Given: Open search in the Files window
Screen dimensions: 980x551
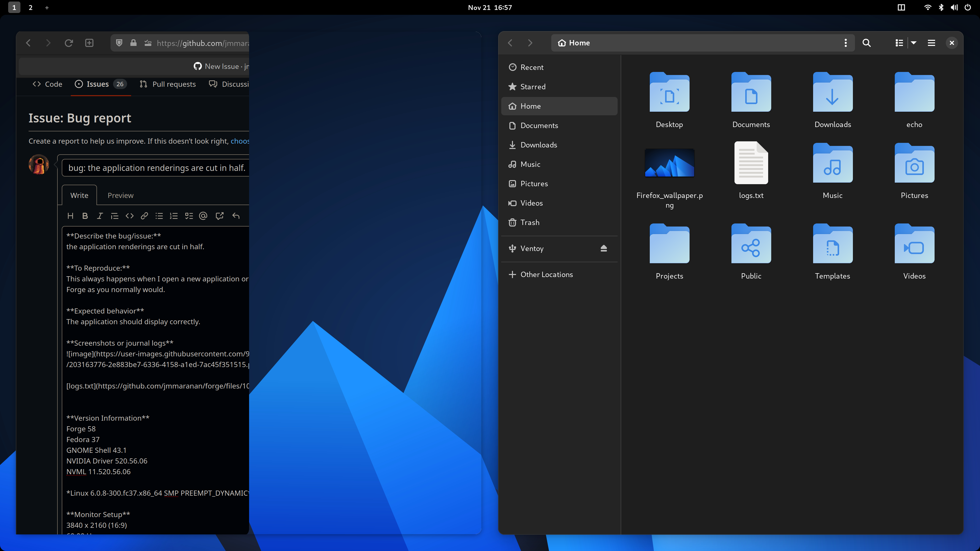Looking at the screenshot, I should [x=867, y=43].
